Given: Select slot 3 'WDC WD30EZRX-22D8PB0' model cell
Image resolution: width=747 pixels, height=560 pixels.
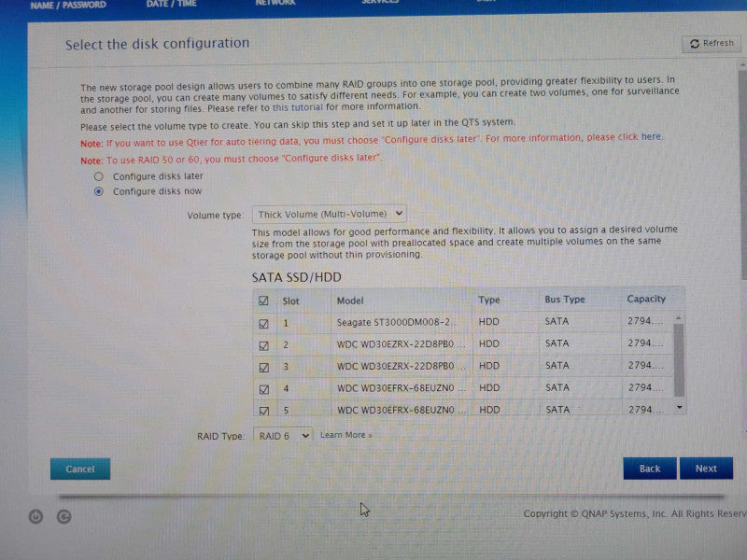Looking at the screenshot, I should coord(402,366).
